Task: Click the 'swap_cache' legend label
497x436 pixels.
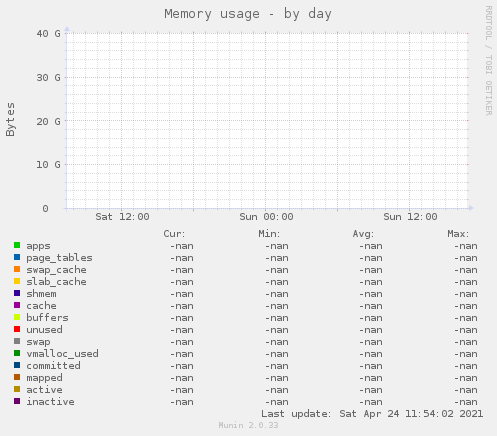Action: point(56,270)
